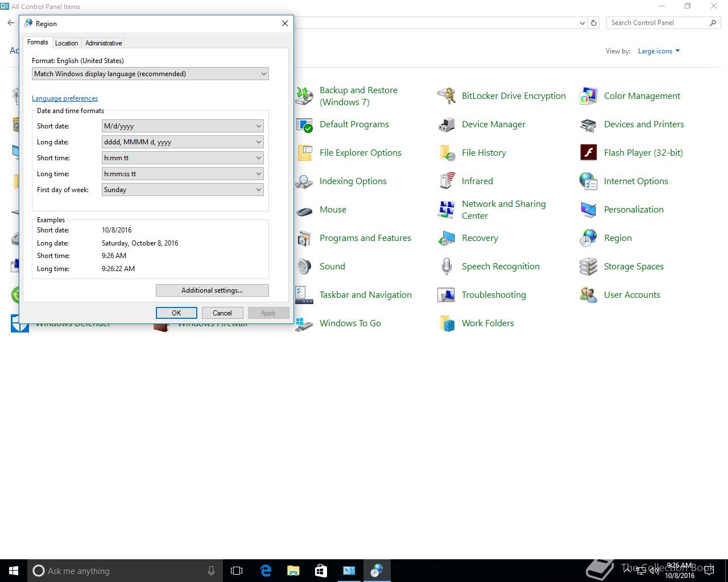Click the Additional settings button
This screenshot has height=582, width=728.
tap(212, 290)
